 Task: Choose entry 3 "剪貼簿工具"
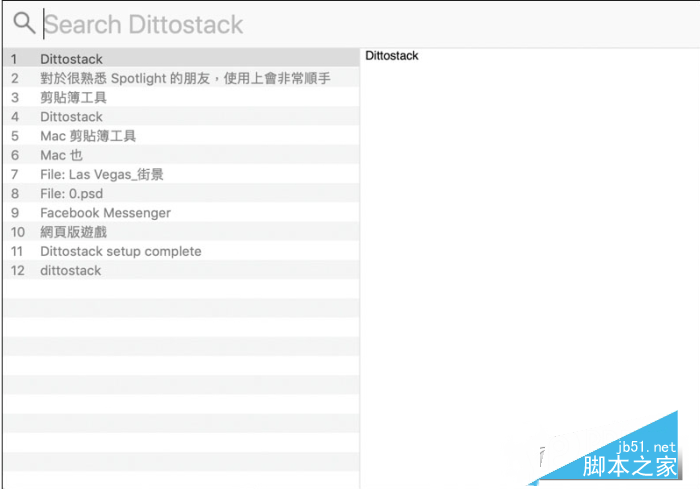(x=181, y=97)
